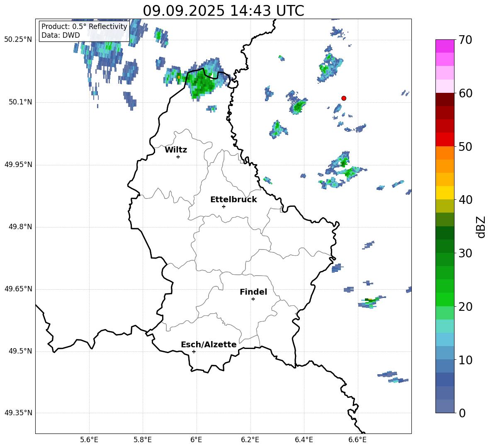491x448 pixels.
Task: Click the 49.5°N latitude label
Action: 20,351
